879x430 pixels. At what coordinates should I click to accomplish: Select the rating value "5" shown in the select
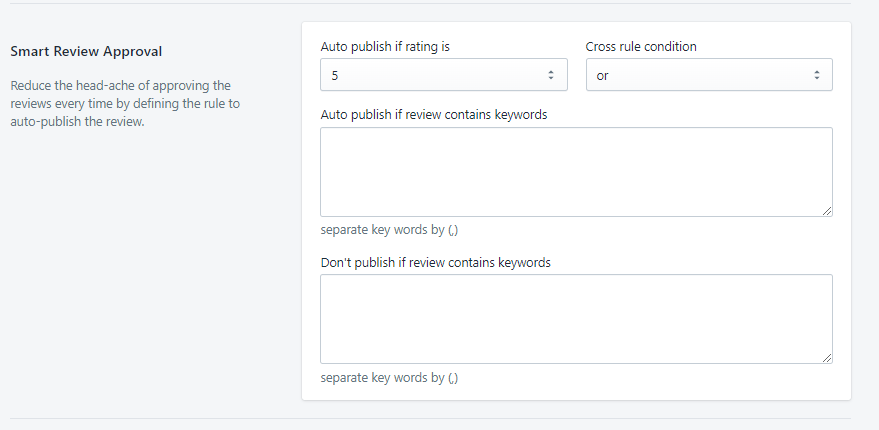[x=335, y=76]
